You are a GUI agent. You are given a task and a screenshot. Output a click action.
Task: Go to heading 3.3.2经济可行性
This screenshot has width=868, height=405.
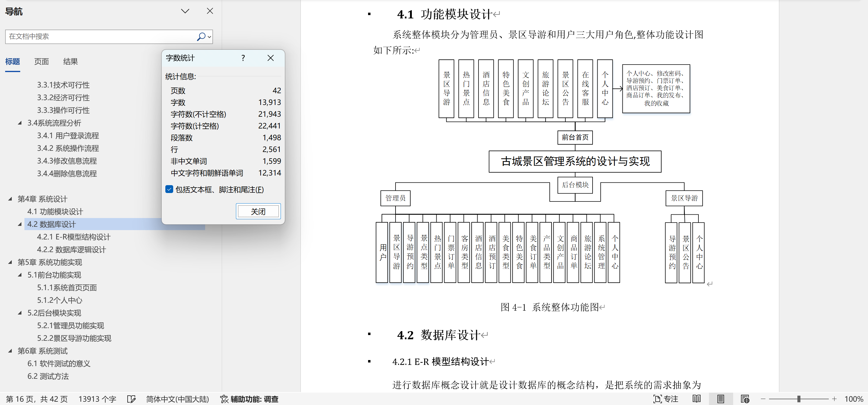coord(63,98)
